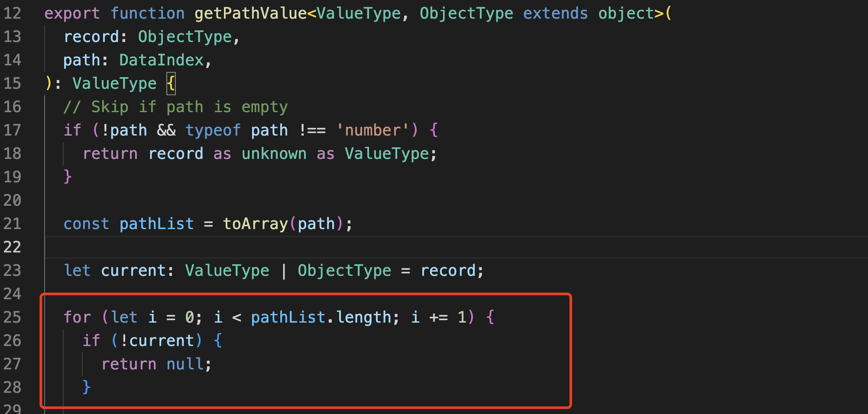Click the getPathValue function name
This screenshot has width=868, height=414.
(x=251, y=13)
